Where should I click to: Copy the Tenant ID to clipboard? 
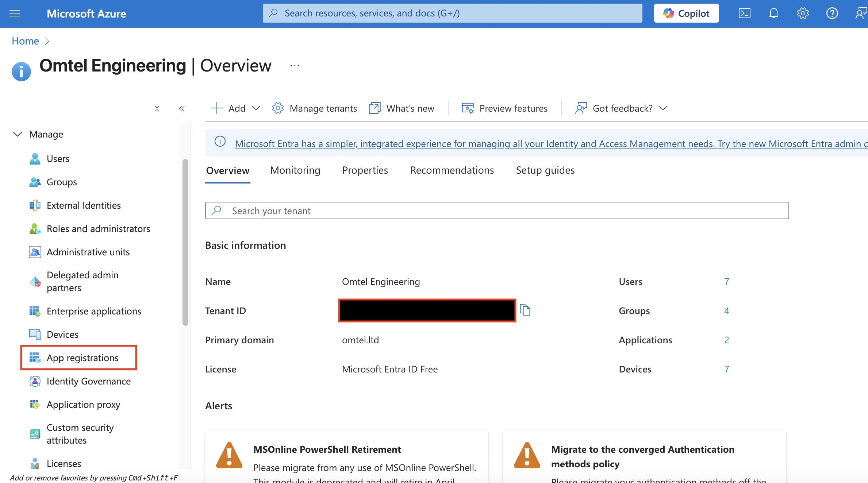click(525, 310)
